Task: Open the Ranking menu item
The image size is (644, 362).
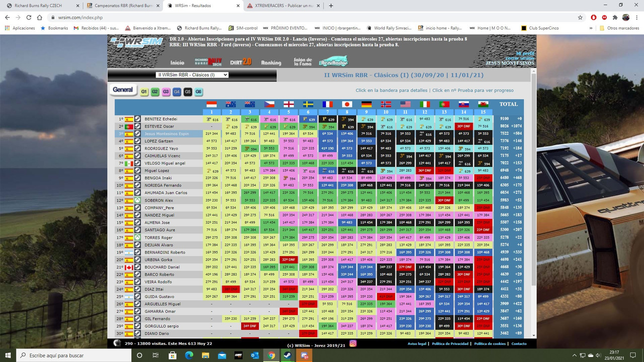Action: tap(271, 63)
